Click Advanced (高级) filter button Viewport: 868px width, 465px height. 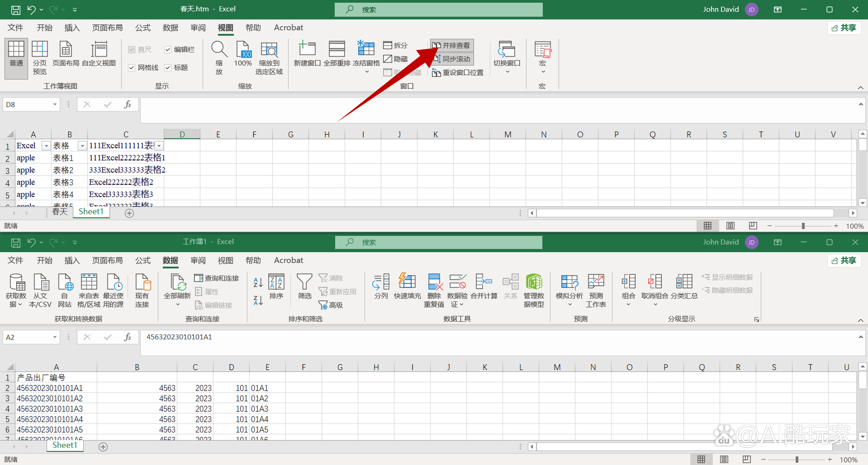tap(331, 305)
